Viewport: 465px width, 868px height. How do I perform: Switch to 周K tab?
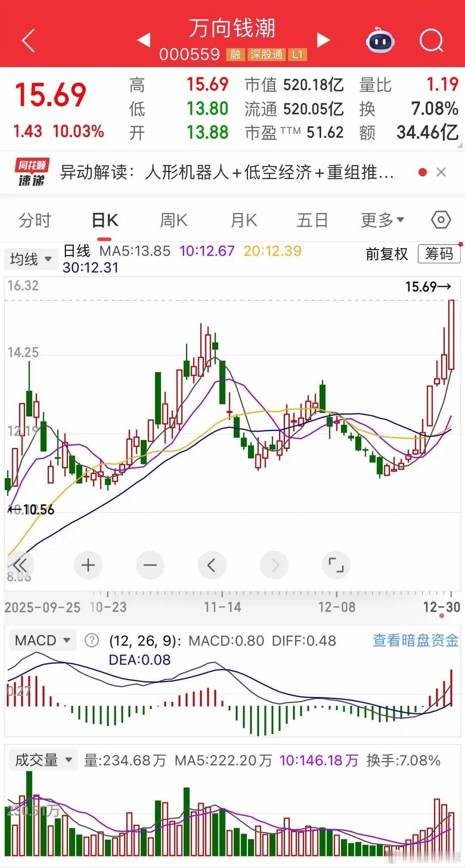tap(174, 220)
